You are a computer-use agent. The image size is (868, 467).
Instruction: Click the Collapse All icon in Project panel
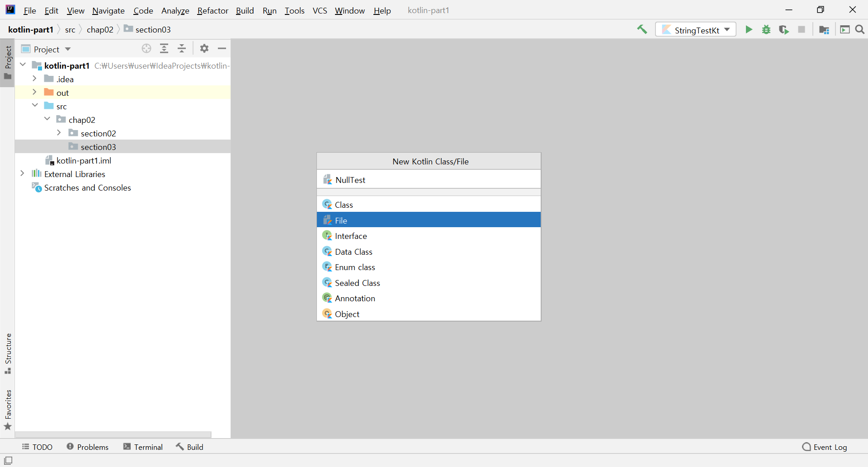pyautogui.click(x=182, y=49)
